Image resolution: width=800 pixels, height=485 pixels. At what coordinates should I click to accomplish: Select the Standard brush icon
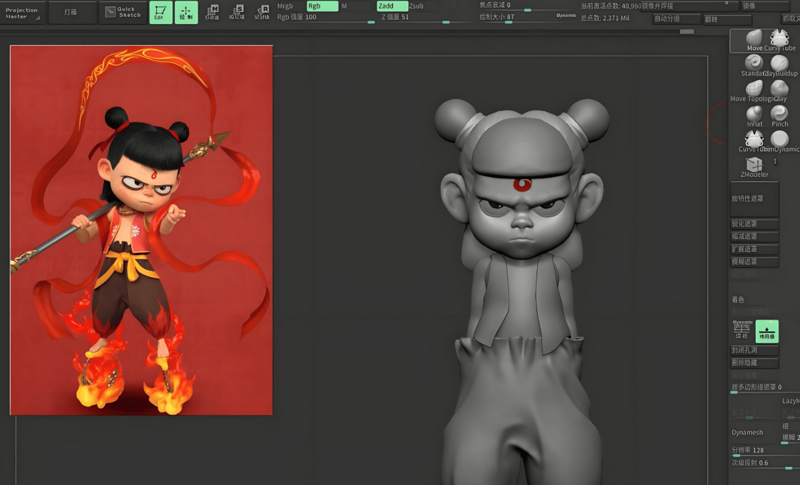pyautogui.click(x=754, y=65)
